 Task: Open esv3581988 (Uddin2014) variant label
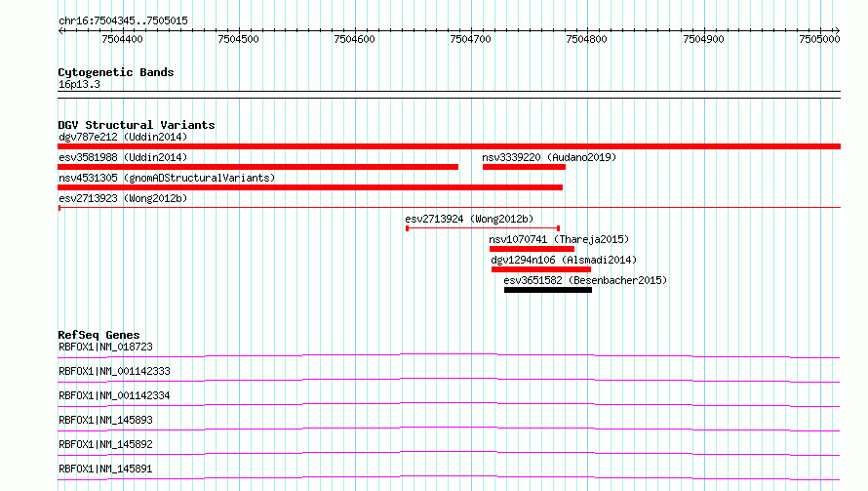point(123,157)
